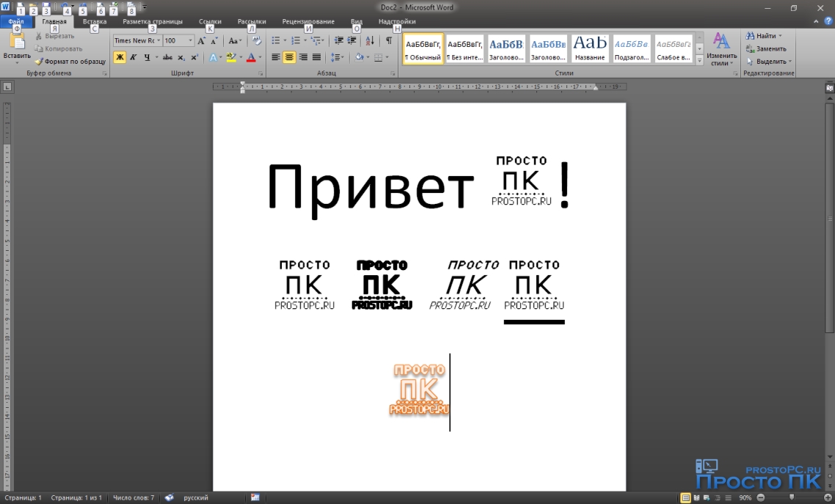This screenshot has width=835, height=504.
Task: Apply the Подзаголовок style
Action: click(632, 49)
